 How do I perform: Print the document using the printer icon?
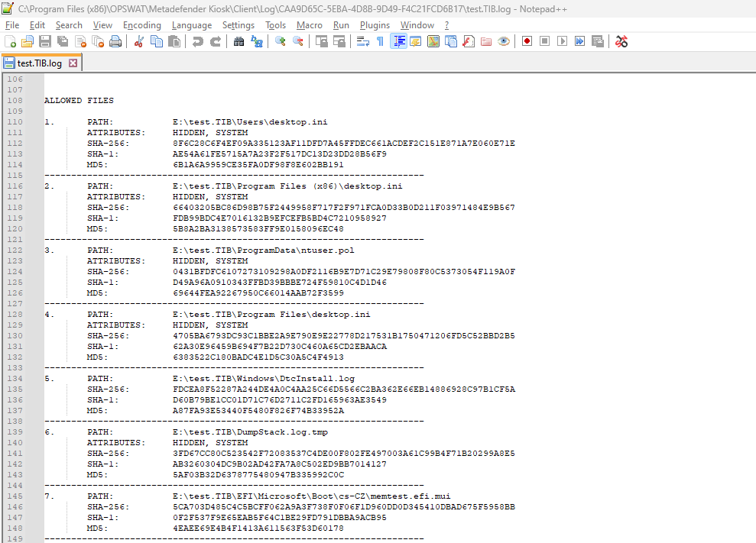tap(115, 41)
